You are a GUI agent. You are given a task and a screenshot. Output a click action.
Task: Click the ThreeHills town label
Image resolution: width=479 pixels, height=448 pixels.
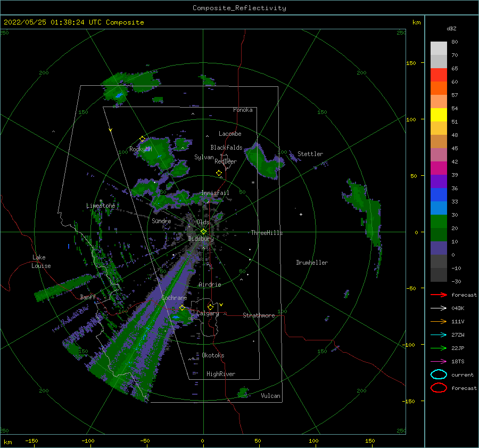click(267, 233)
